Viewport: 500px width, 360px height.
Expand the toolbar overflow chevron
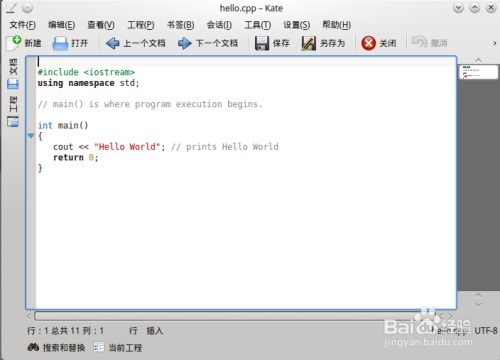pyautogui.click(x=494, y=43)
